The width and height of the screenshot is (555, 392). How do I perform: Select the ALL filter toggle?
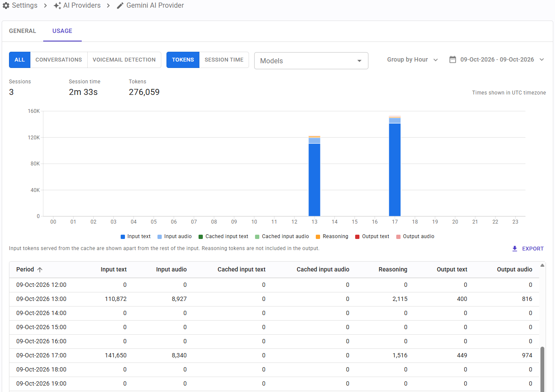click(x=20, y=60)
